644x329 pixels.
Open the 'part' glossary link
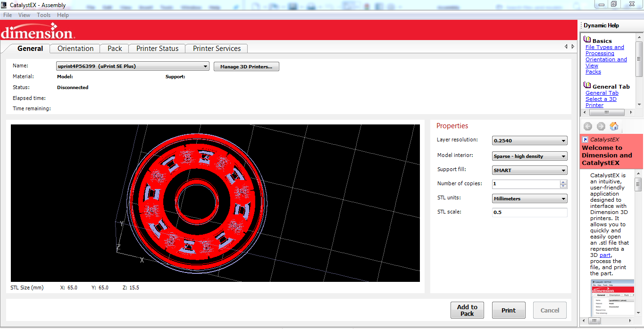(x=605, y=255)
